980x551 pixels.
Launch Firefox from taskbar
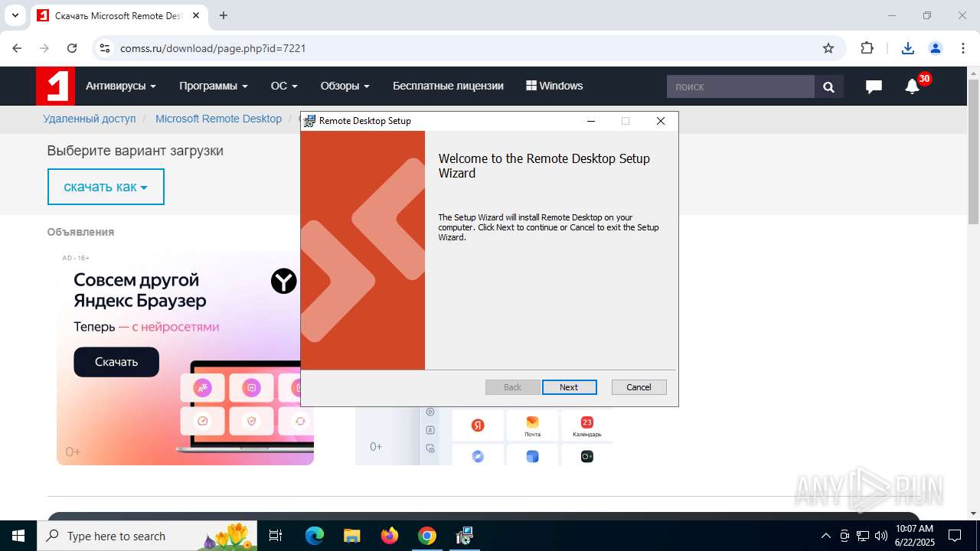[x=390, y=536]
